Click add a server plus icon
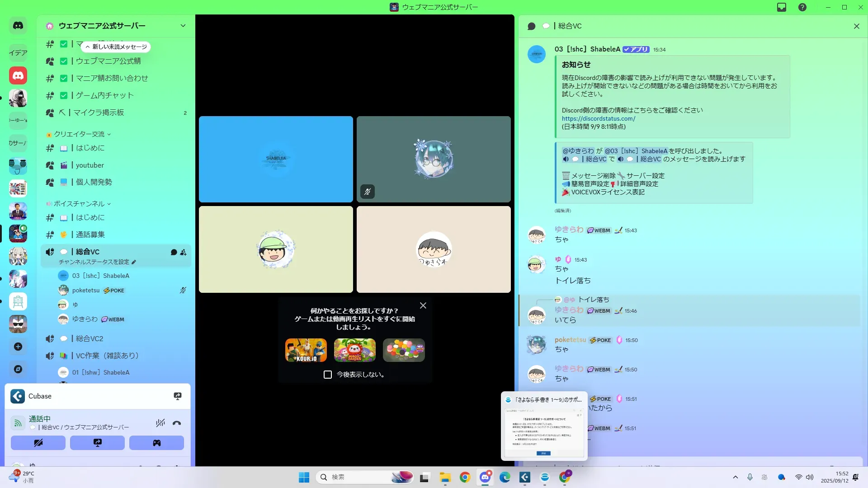Image resolution: width=868 pixels, height=488 pixels. click(x=18, y=347)
